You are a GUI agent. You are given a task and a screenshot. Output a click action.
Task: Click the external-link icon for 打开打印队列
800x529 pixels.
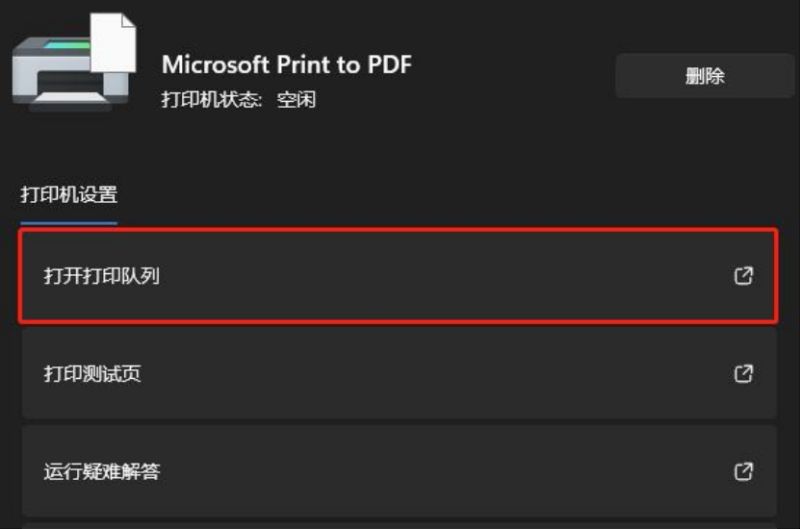click(743, 277)
